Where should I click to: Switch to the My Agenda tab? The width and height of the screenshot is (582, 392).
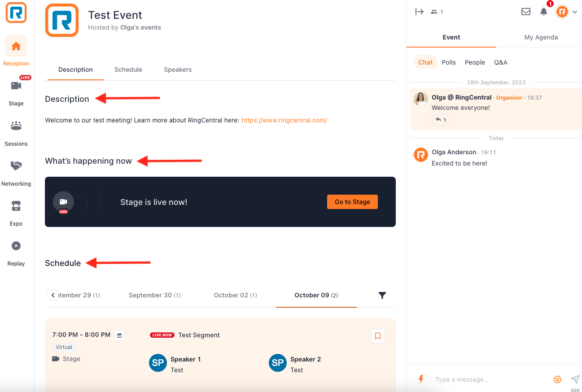point(541,37)
